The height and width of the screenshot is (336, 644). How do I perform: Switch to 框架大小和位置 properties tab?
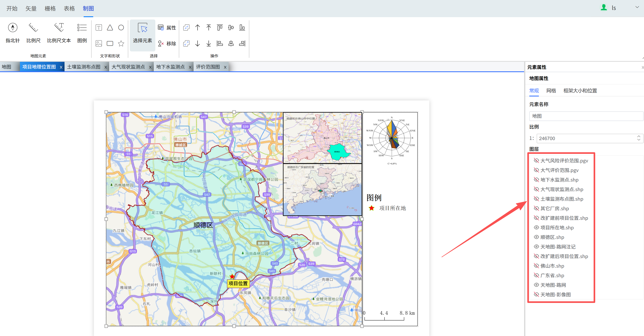(x=580, y=90)
